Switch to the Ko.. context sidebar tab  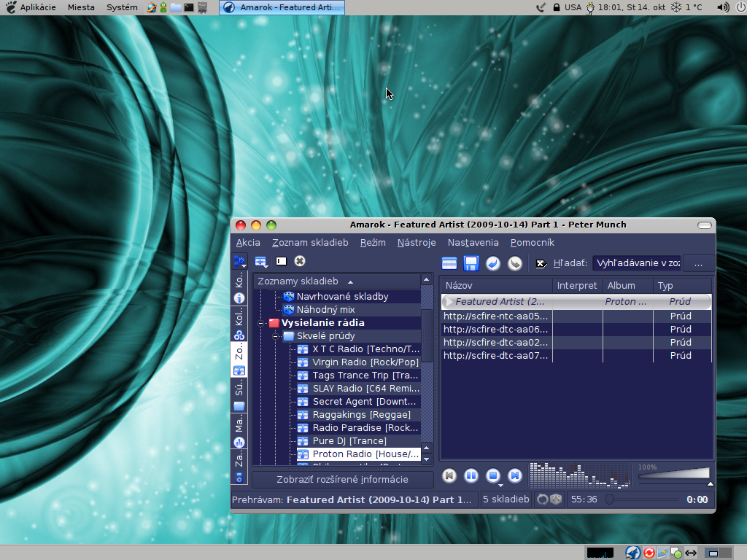tap(239, 288)
